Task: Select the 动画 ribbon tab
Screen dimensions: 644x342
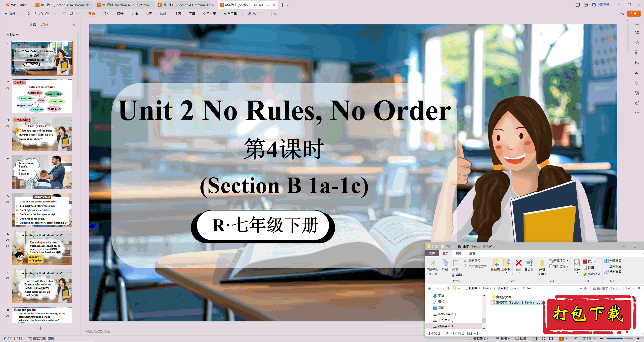Action: click(149, 14)
